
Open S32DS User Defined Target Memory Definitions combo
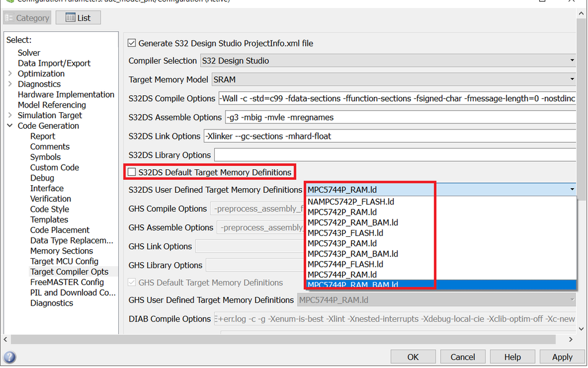tap(441, 190)
